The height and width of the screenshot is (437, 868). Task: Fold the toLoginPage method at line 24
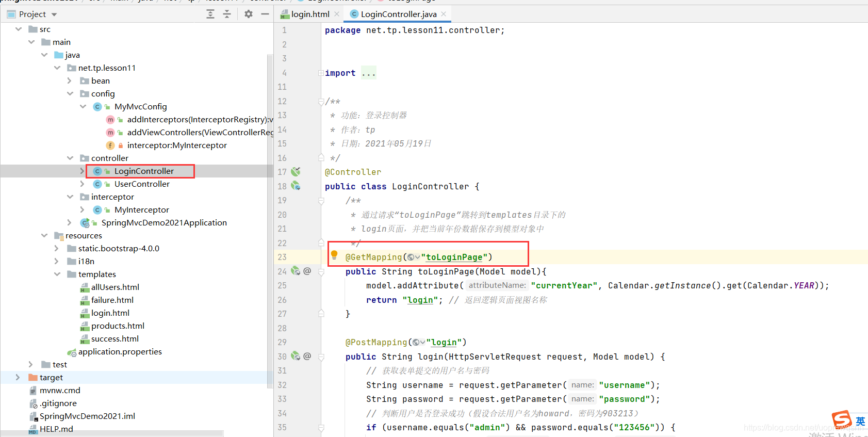(x=321, y=272)
